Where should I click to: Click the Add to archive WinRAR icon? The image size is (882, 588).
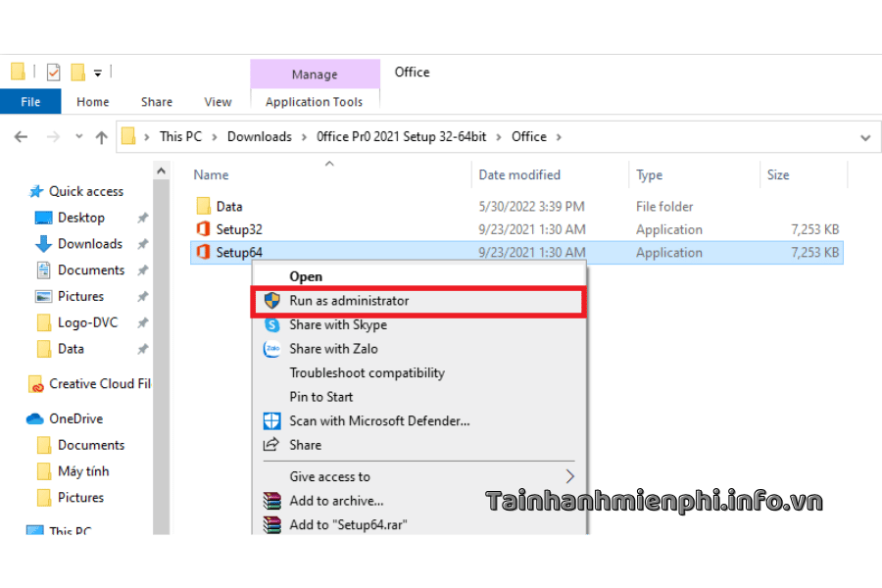pyautogui.click(x=272, y=501)
